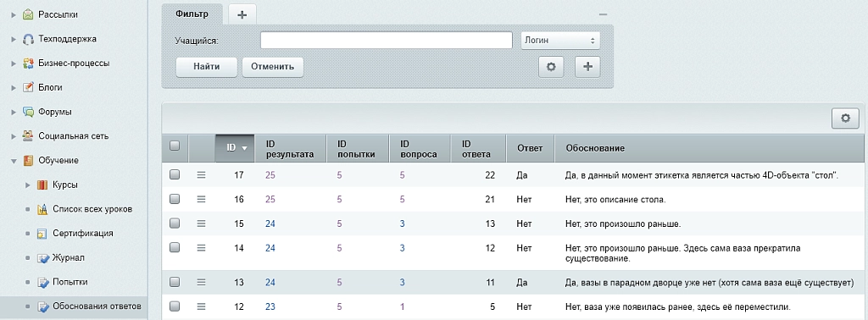Click the Сертификация icon
Viewport: 868px width, 320px height.
tap(42, 234)
